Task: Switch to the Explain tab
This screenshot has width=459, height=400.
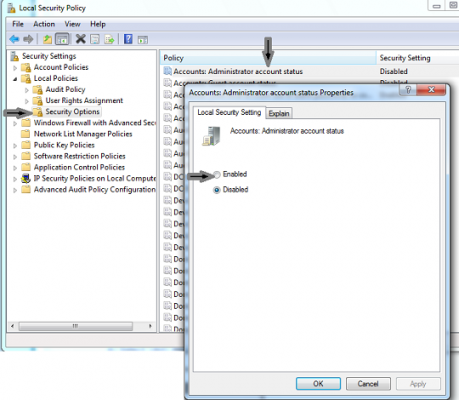Action: pos(279,113)
